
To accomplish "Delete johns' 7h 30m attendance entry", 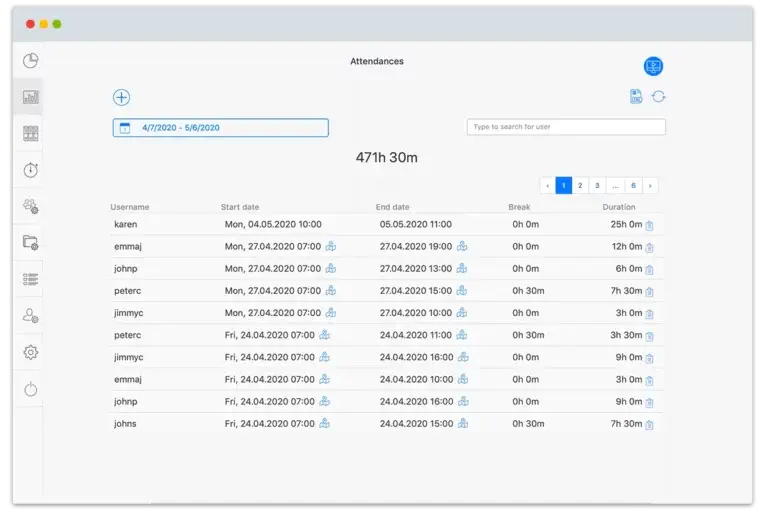I will coord(649,425).
